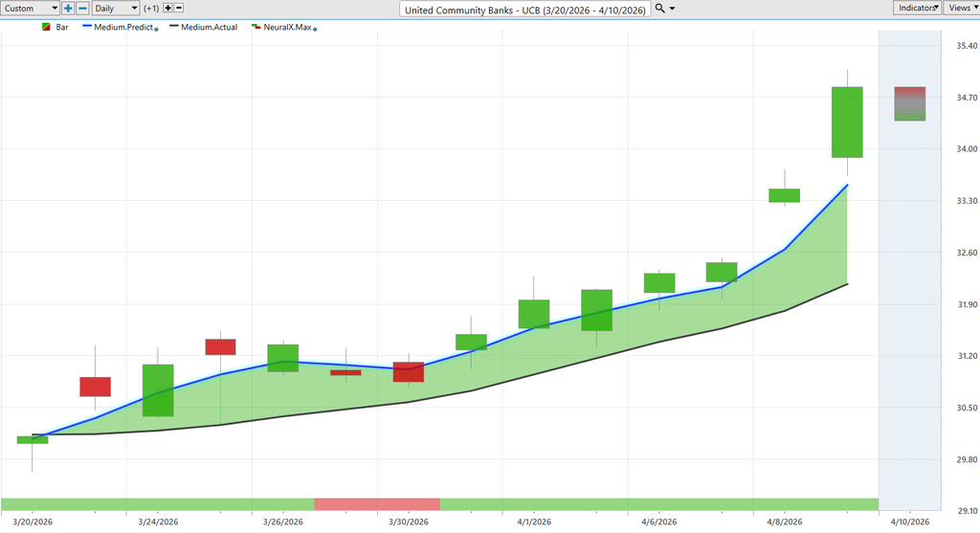This screenshot has height=533, width=980.
Task: Toggle the Medium.Actual indicator in legend
Action: (x=204, y=28)
